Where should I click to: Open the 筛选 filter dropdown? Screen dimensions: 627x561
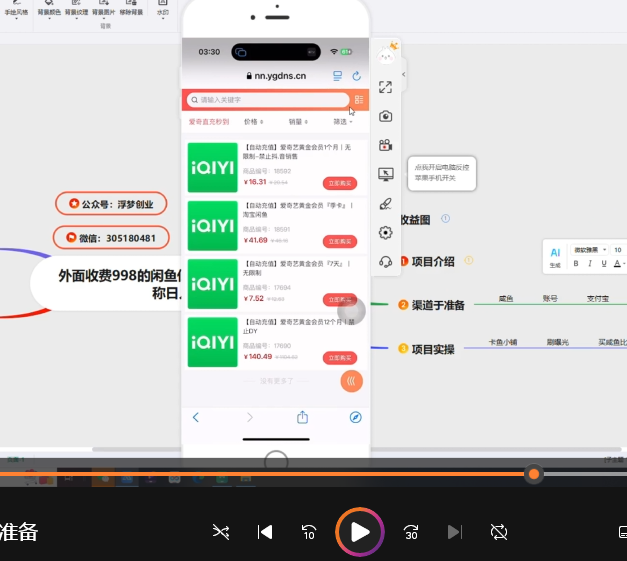[x=343, y=122]
